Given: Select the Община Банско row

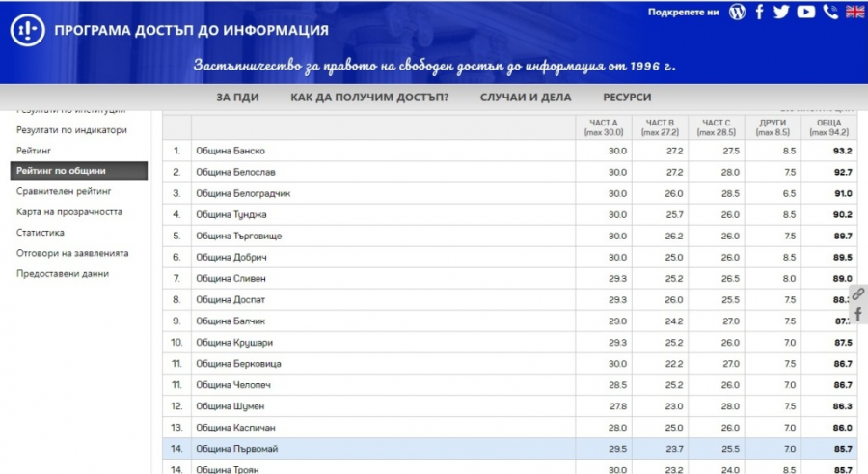Looking at the screenshot, I should 510,151.
